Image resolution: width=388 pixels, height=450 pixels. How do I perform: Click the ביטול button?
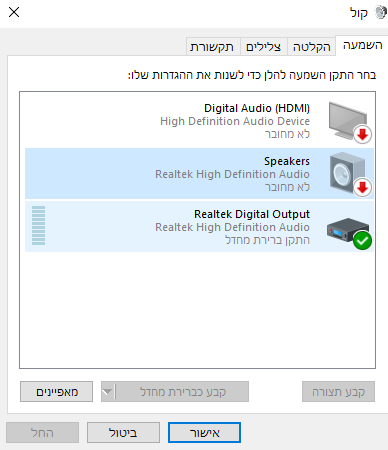point(123,433)
